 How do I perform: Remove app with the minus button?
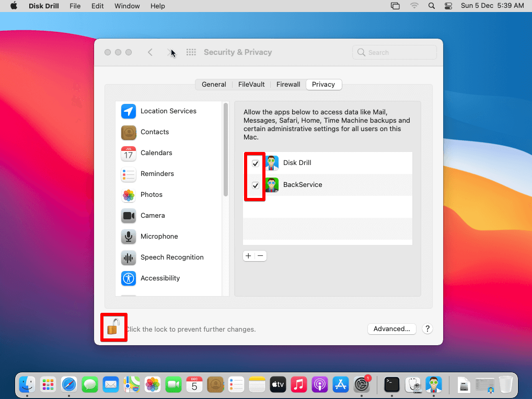[x=260, y=256]
